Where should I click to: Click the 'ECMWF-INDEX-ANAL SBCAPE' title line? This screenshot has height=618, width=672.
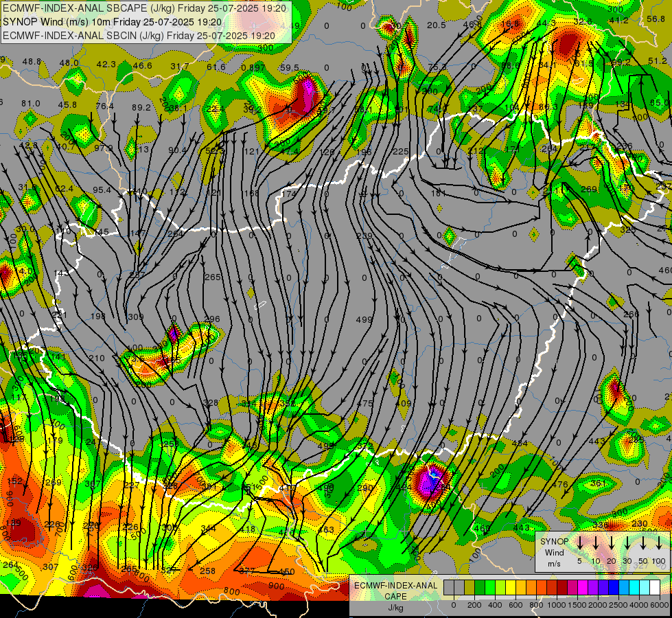click(144, 8)
